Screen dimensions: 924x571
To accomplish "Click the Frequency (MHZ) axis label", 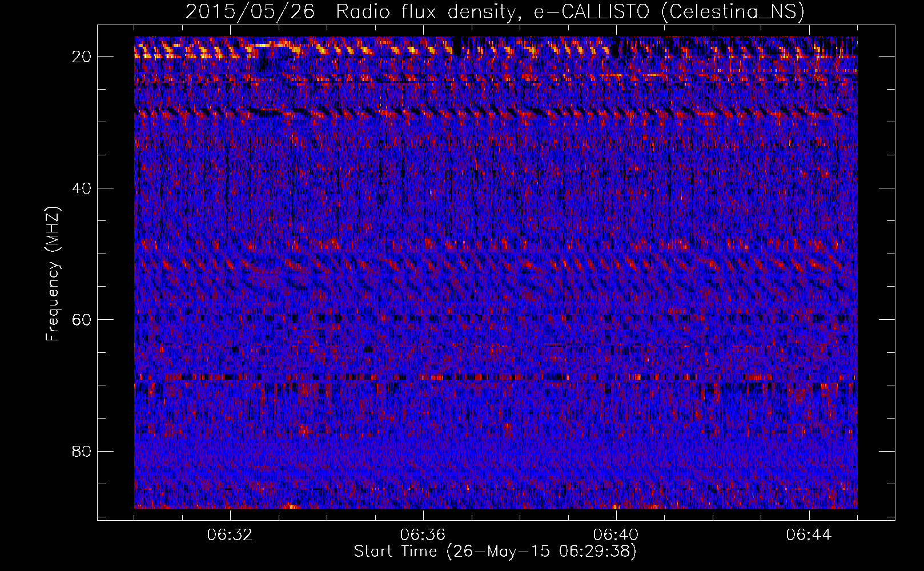I will (53, 274).
